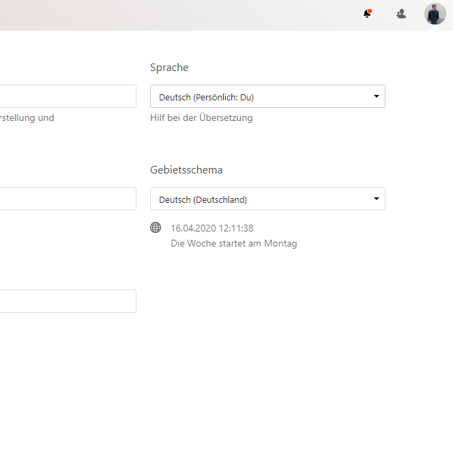This screenshot has height=476, width=453.
Task: Click the globe icon beside the date
Action: coord(156,227)
